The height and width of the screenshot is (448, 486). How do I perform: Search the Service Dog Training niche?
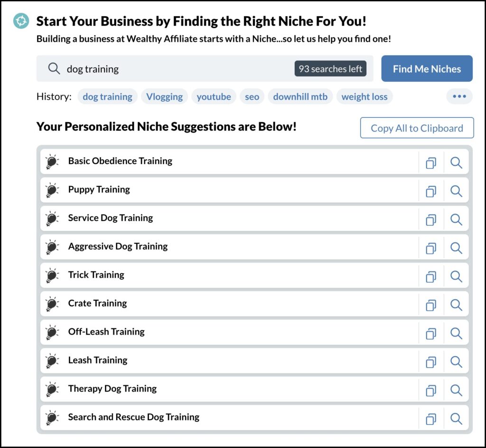pyautogui.click(x=456, y=220)
